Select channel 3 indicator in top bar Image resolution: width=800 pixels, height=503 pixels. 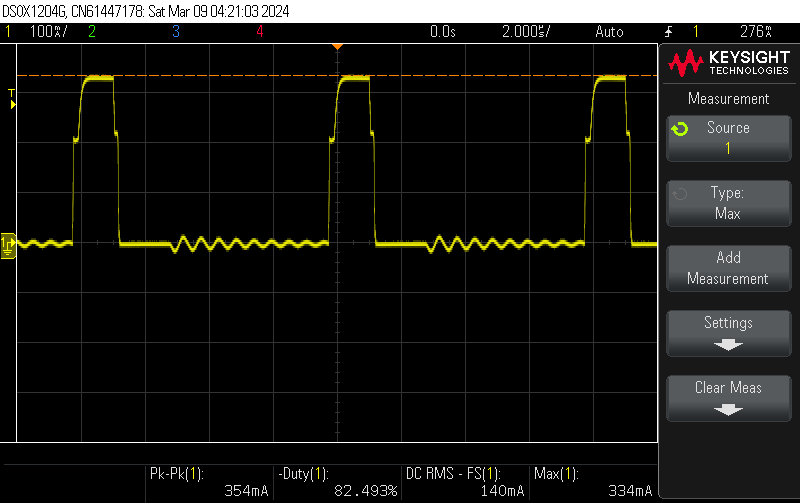coord(176,32)
